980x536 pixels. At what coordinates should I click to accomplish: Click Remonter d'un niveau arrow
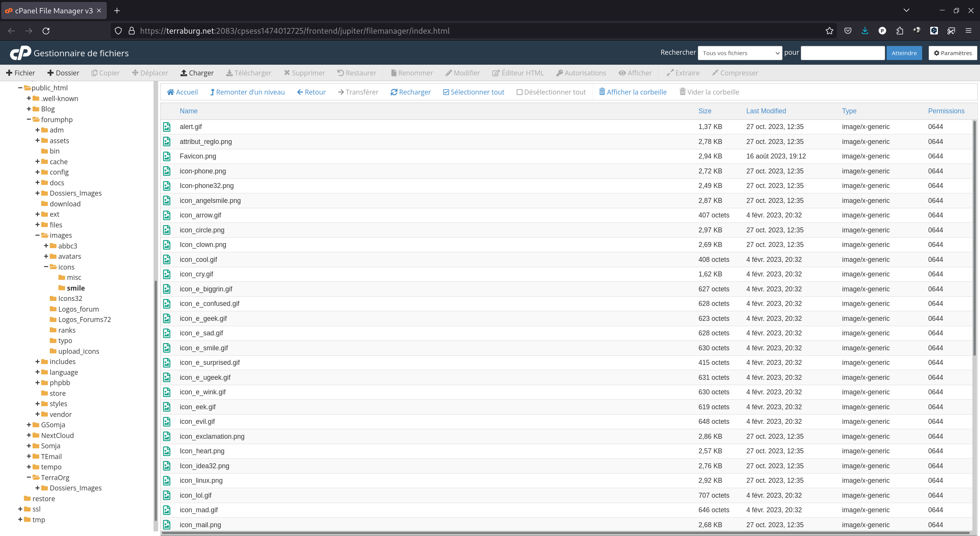212,92
